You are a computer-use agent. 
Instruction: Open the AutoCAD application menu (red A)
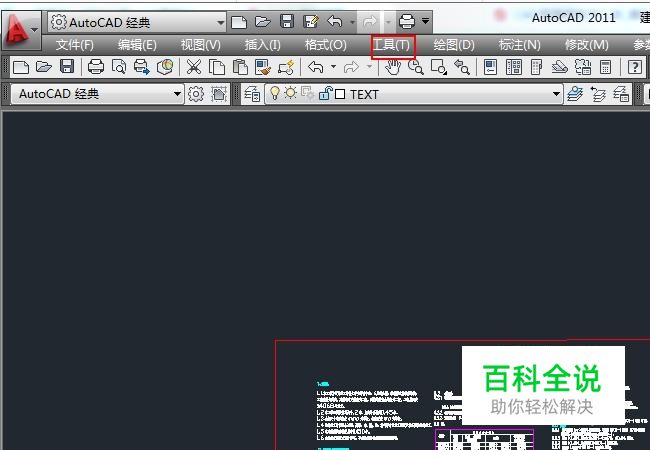pos(21,30)
